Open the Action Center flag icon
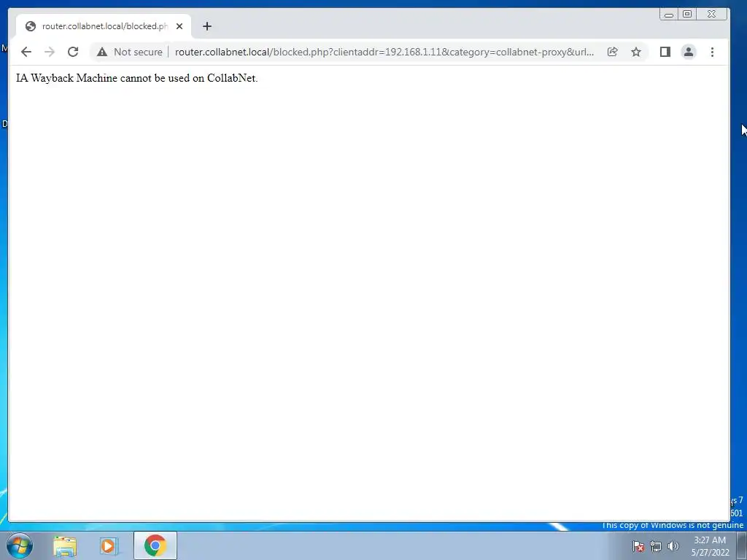 click(x=638, y=546)
